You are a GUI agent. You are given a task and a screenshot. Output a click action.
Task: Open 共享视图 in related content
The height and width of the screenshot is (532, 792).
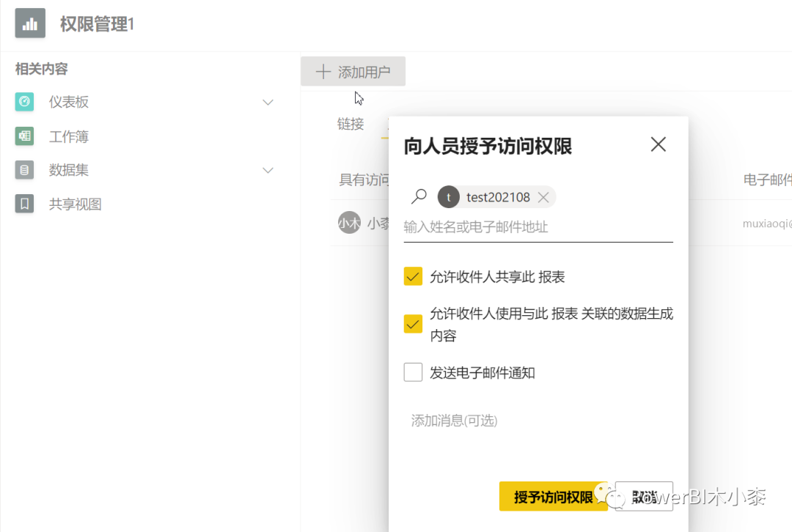76,204
